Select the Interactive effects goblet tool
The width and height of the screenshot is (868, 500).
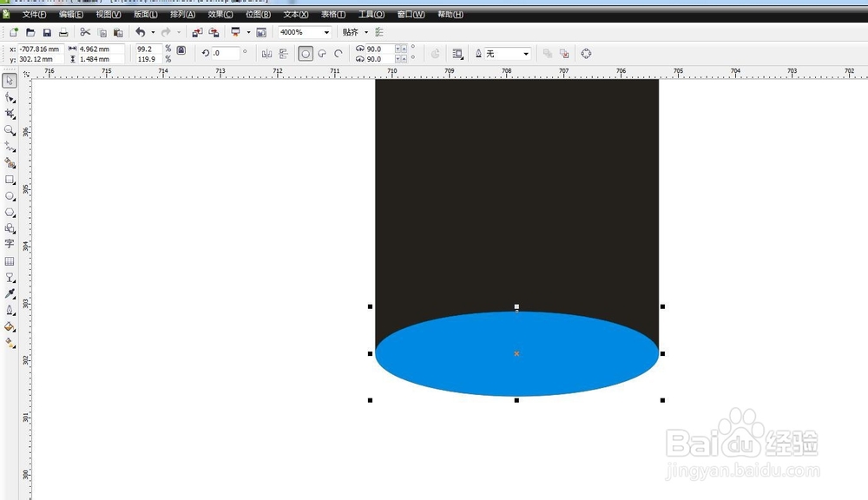point(10,278)
